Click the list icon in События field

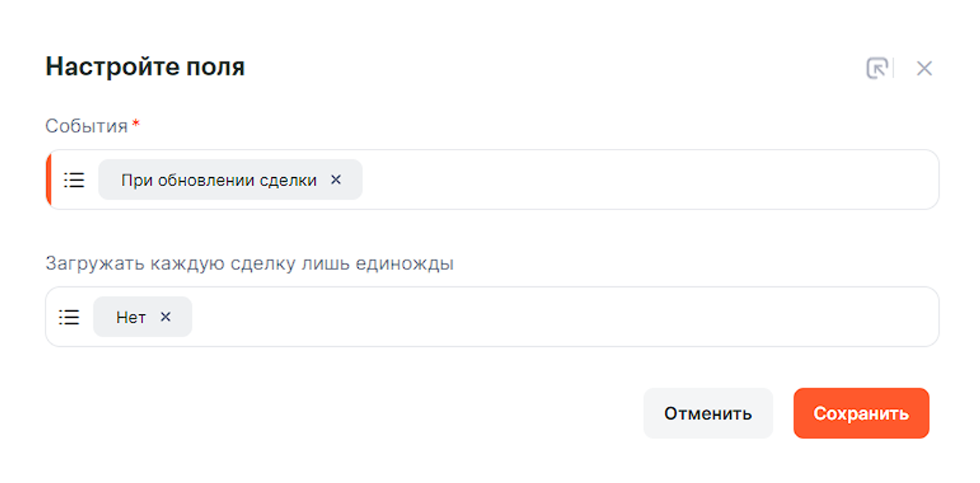tap(74, 180)
